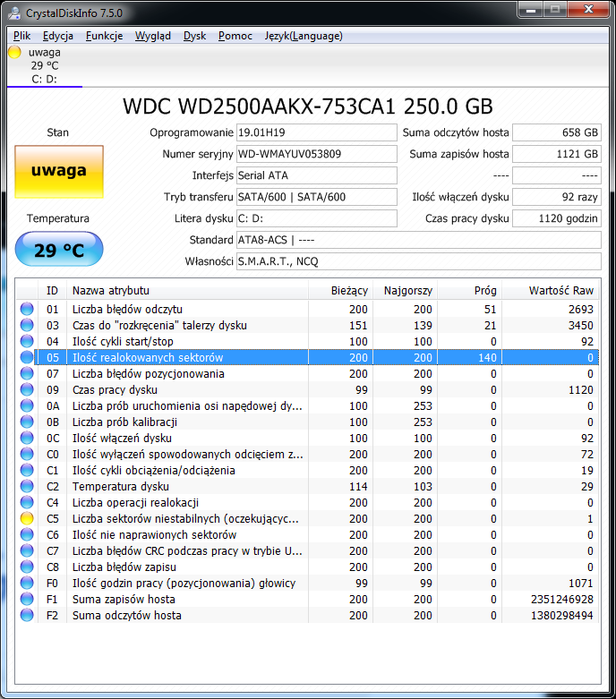Click the status orb next to ID 0B

point(27,422)
